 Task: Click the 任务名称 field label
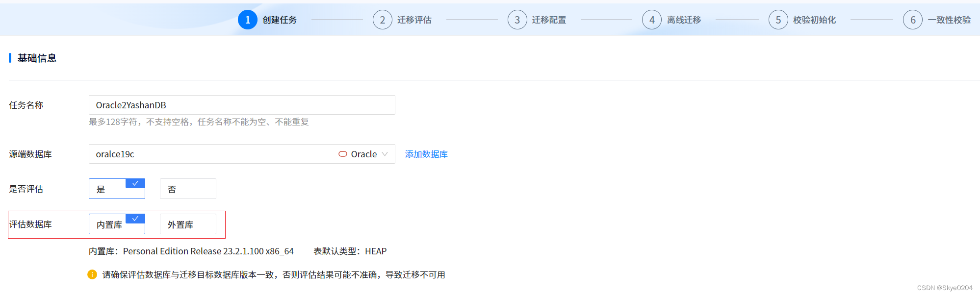coord(26,105)
